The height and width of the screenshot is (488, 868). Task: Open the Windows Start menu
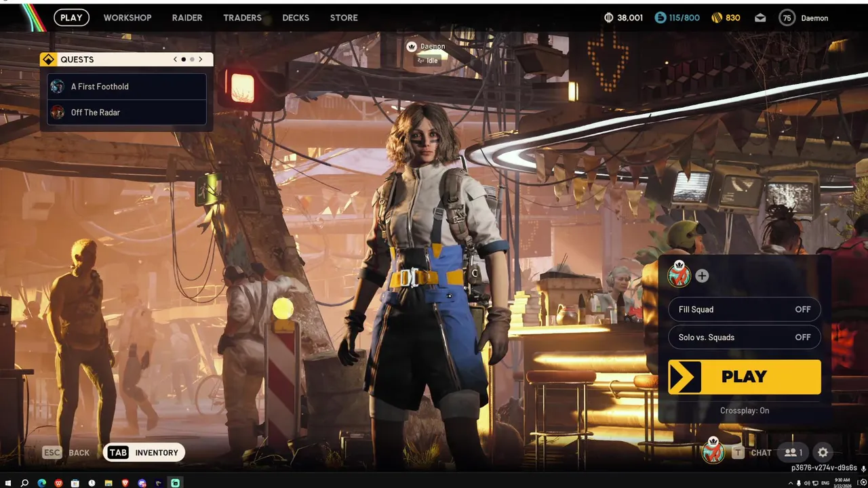click(x=7, y=483)
